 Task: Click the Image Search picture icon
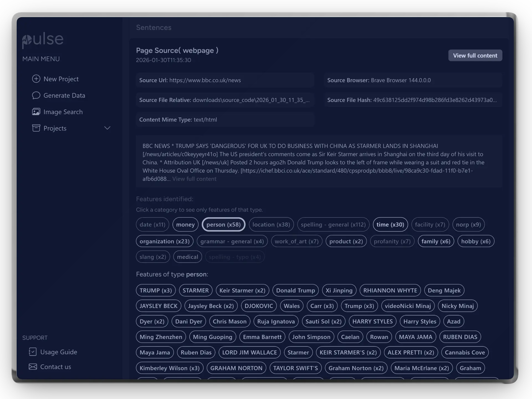pos(36,112)
